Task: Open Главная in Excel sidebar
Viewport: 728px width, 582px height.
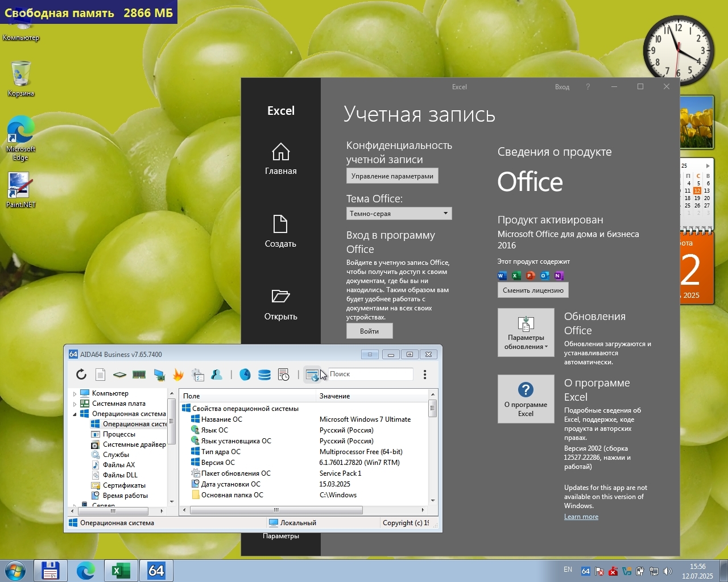Action: [281, 159]
